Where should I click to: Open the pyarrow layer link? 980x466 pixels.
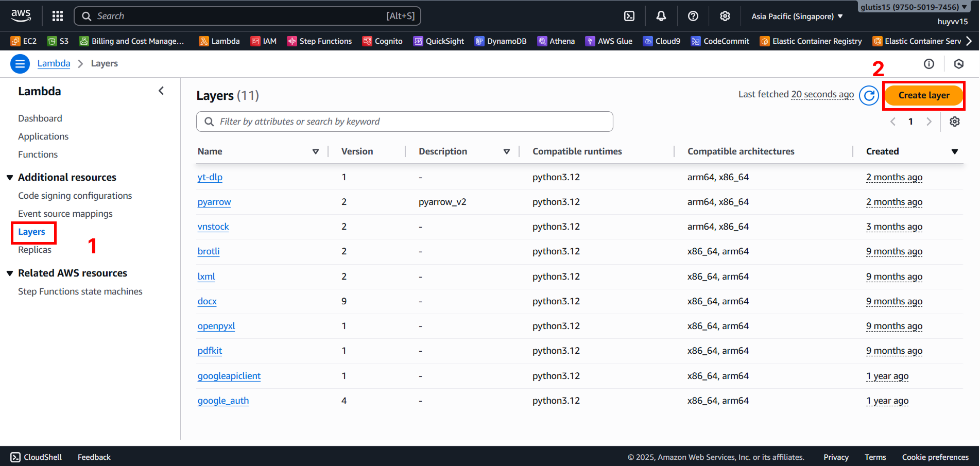click(x=214, y=202)
